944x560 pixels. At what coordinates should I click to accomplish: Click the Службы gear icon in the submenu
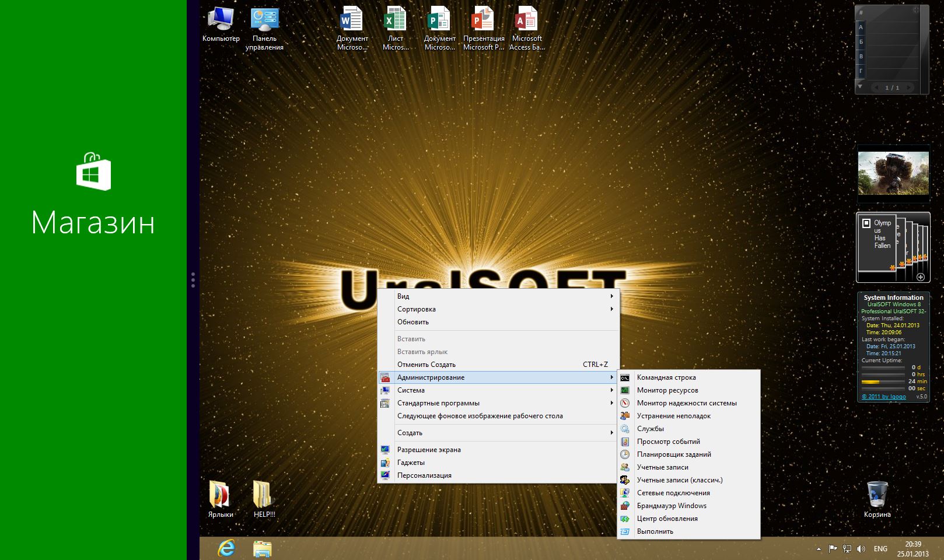625,429
